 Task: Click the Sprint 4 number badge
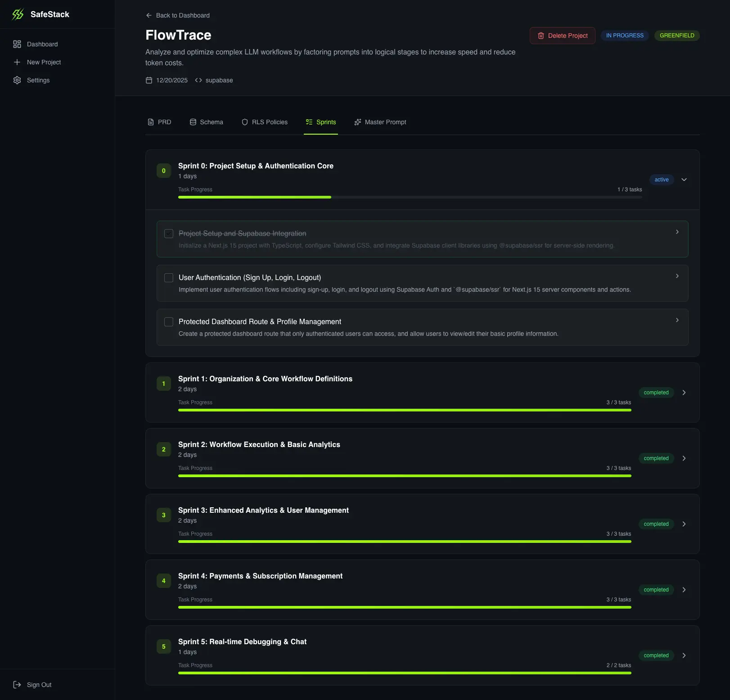tap(164, 581)
